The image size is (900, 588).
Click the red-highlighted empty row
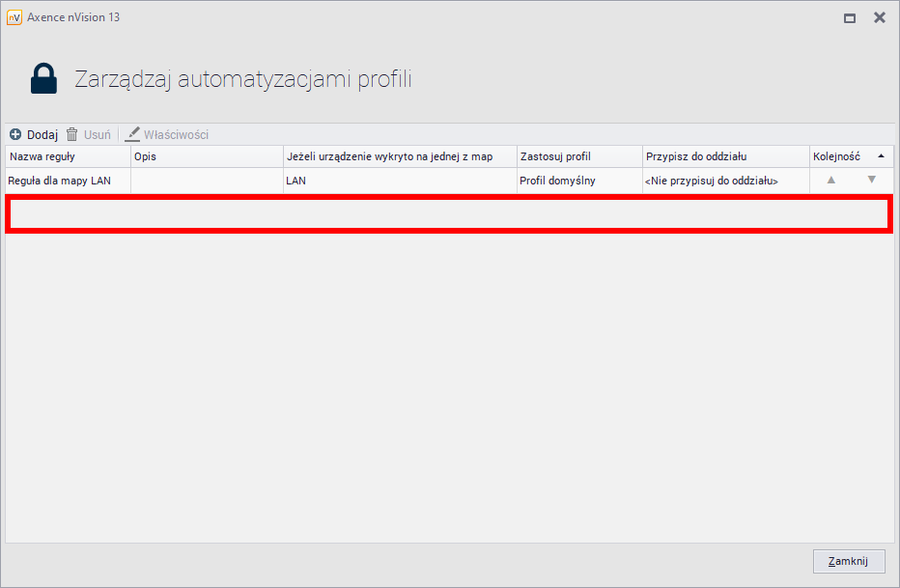coord(450,214)
